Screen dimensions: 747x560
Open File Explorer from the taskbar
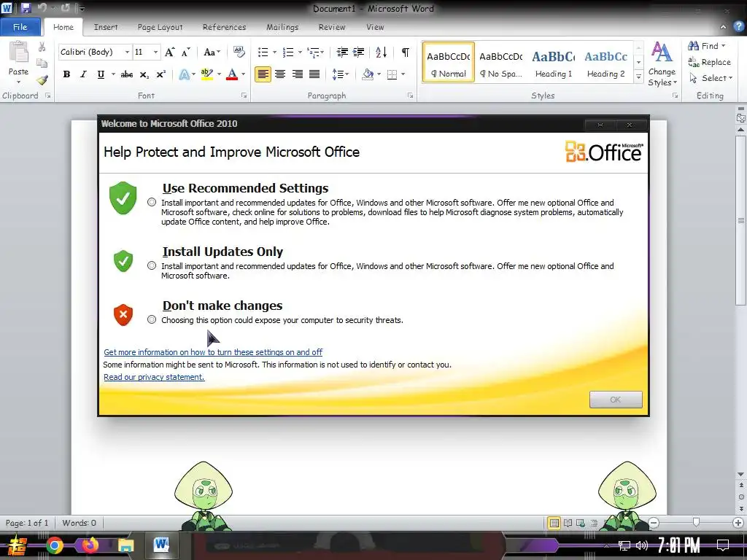click(125, 545)
